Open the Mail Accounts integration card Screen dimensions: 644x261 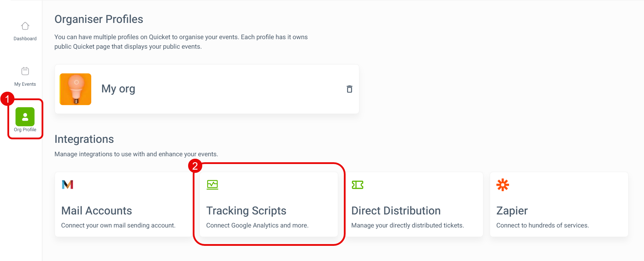pyautogui.click(x=124, y=204)
